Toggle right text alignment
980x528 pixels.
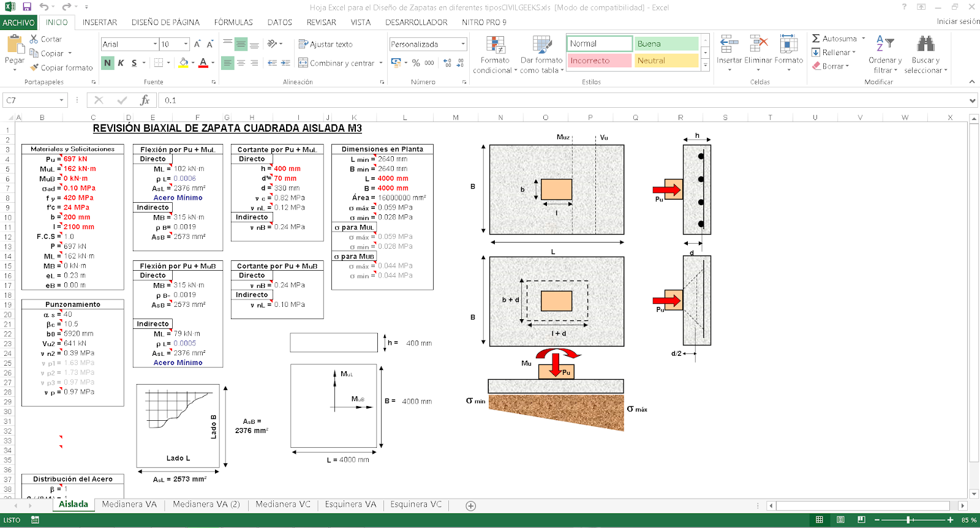click(x=254, y=62)
